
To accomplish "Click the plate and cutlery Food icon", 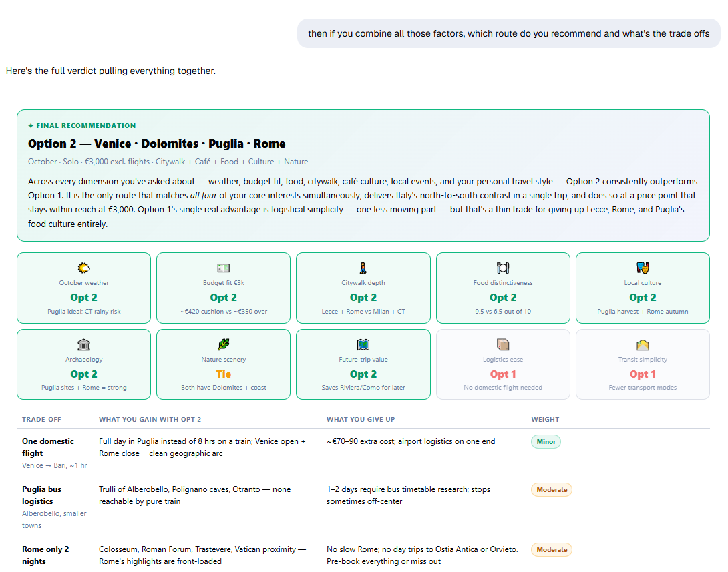I will click(503, 268).
